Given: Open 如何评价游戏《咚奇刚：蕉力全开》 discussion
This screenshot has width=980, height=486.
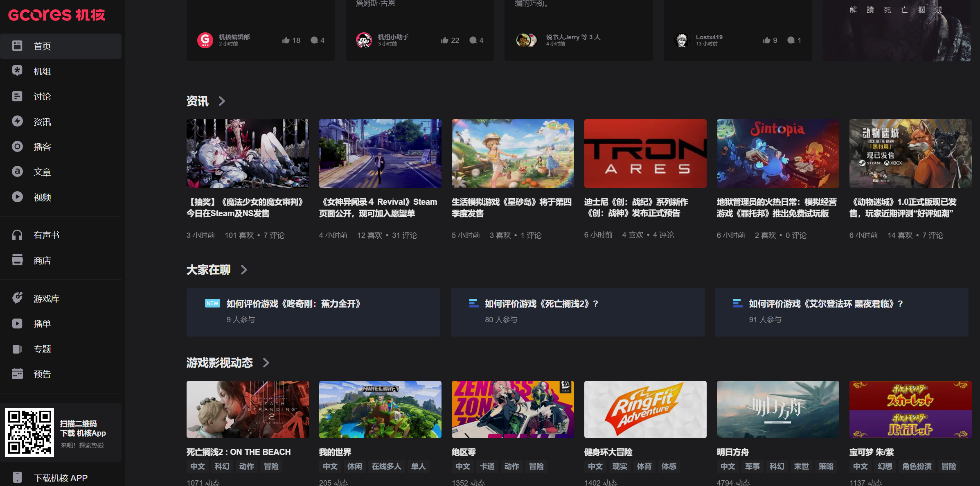Looking at the screenshot, I should (293, 304).
